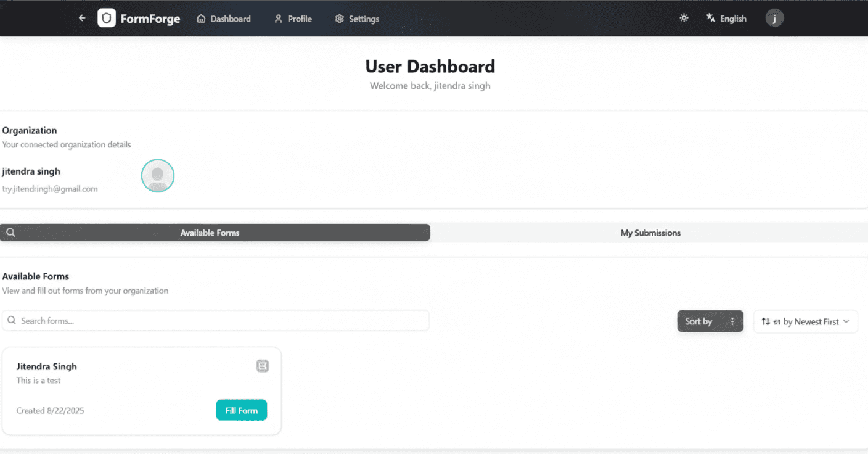Open the Profile page link
This screenshot has height=454, width=868.
pyautogui.click(x=293, y=19)
